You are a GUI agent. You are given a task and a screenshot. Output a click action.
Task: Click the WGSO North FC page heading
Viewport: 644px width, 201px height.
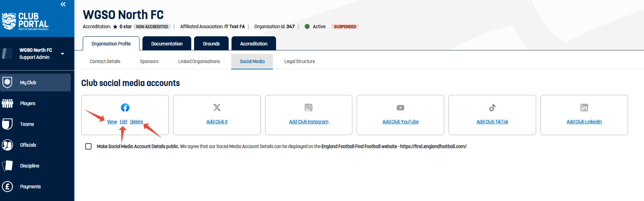click(123, 15)
